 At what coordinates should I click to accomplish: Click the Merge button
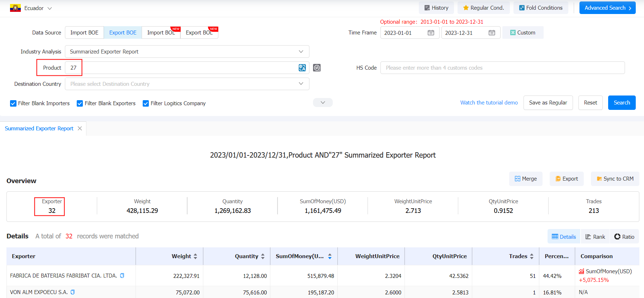point(526,179)
